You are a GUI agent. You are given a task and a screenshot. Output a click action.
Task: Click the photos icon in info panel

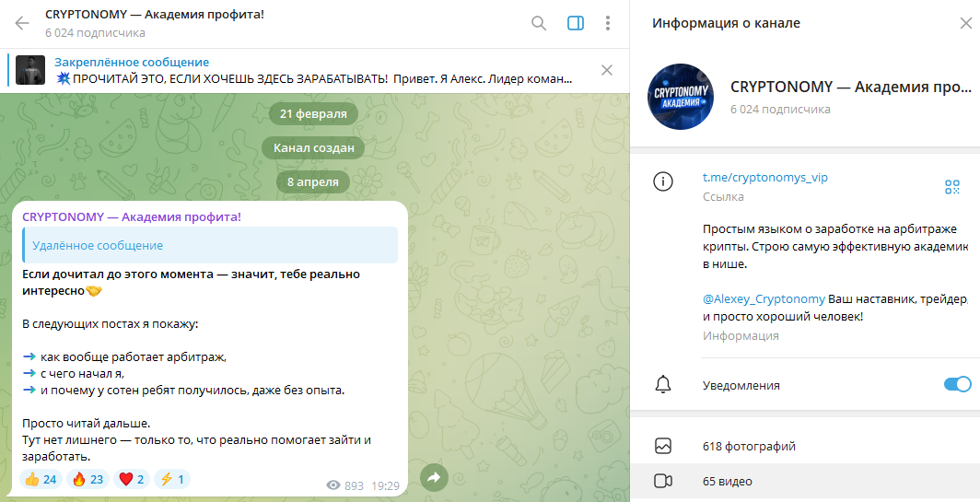point(662,447)
